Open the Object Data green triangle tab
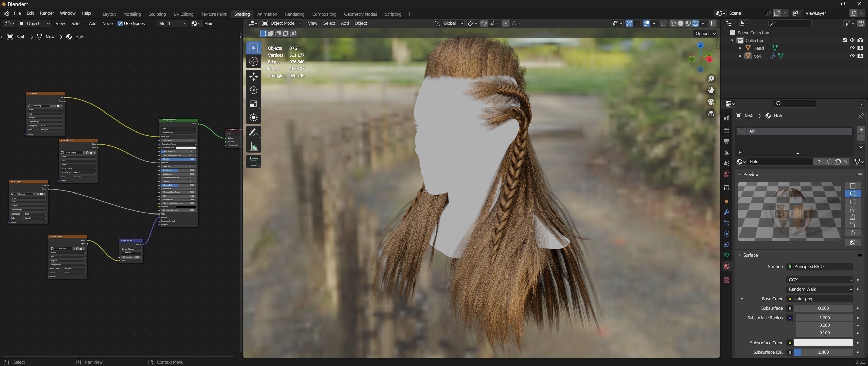This screenshot has height=366, width=868. point(726,256)
